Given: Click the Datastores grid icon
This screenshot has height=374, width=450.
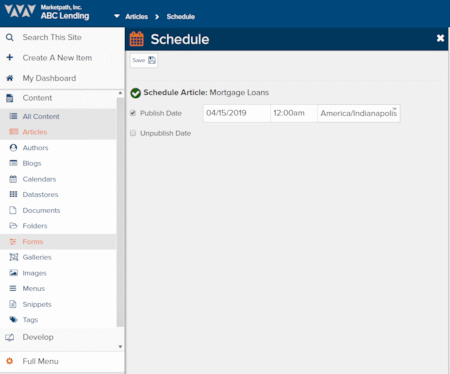Looking at the screenshot, I should click(x=13, y=194).
